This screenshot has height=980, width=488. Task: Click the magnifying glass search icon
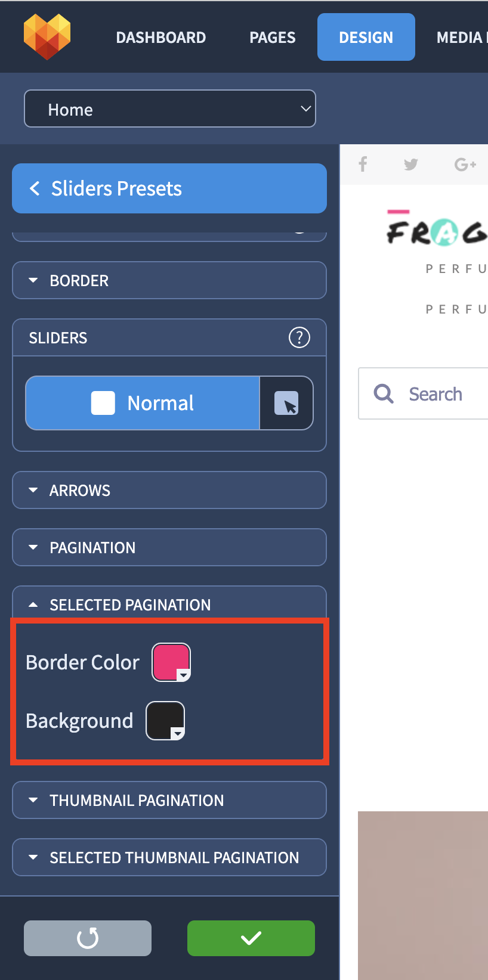(x=384, y=393)
